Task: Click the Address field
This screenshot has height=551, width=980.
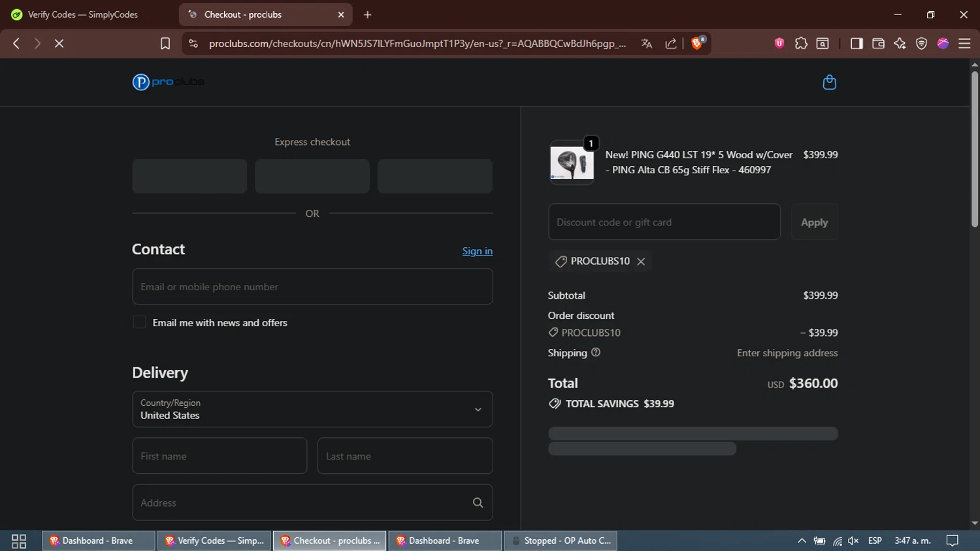Action: coord(312,503)
